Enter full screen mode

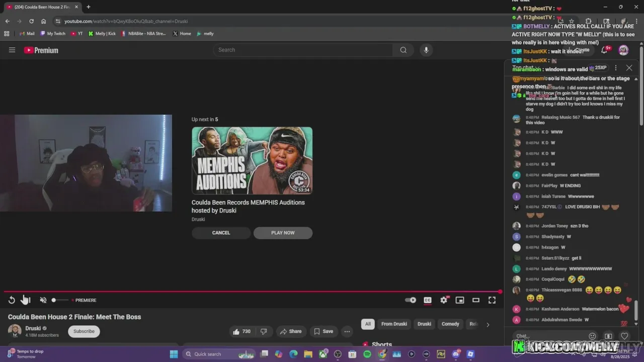point(492,300)
